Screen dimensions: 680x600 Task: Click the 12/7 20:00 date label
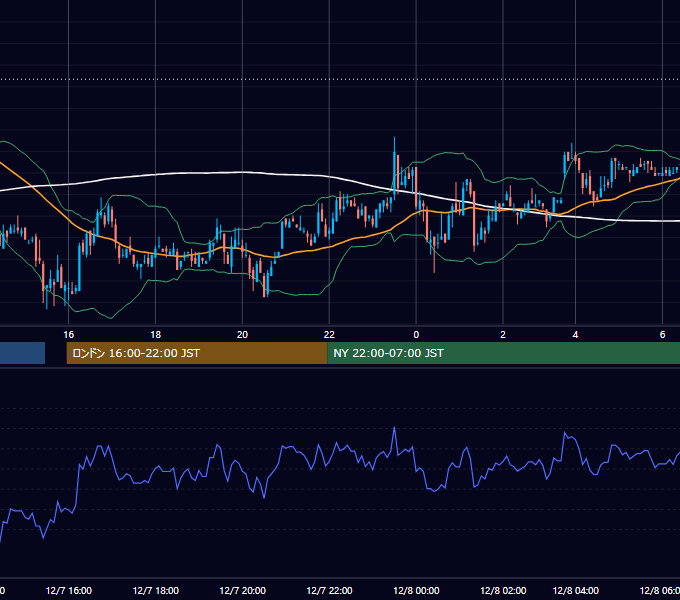[x=242, y=590]
